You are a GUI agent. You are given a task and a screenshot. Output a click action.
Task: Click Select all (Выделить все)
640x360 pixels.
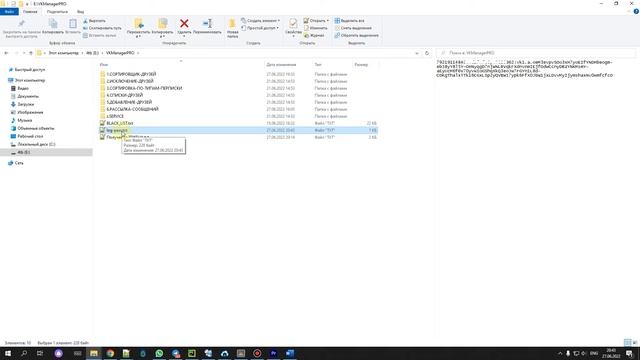[x=349, y=20]
